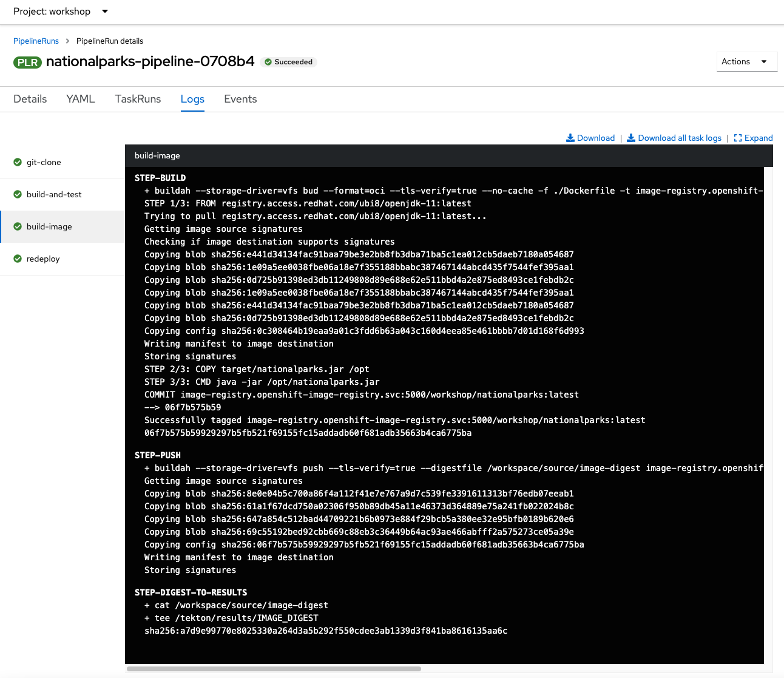The height and width of the screenshot is (678, 784).
Task: Download the current task log
Action: pyautogui.click(x=590, y=138)
